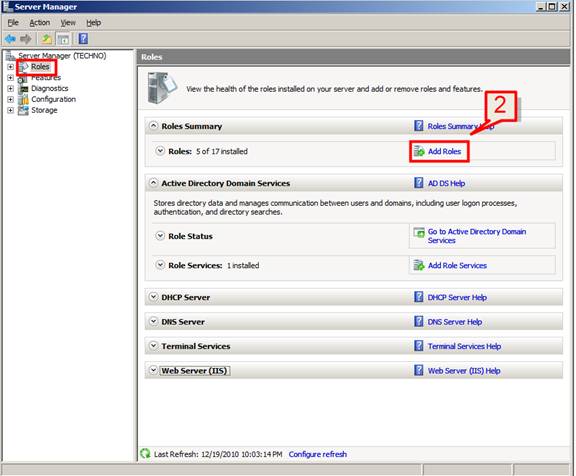
Task: Click the Last Refresh timestamp text
Action: click(x=218, y=454)
